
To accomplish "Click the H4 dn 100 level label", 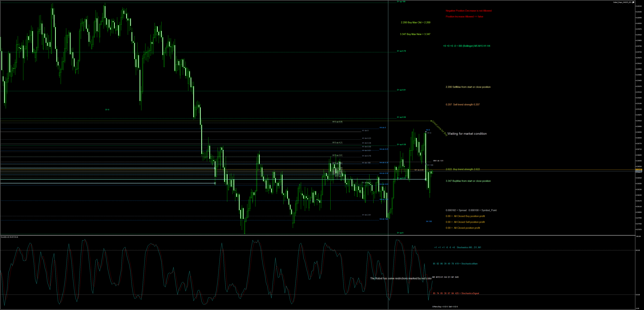I will [x=384, y=219].
